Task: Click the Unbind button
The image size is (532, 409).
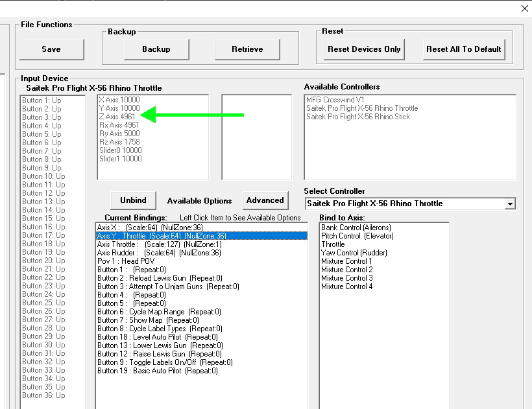Action: click(134, 200)
